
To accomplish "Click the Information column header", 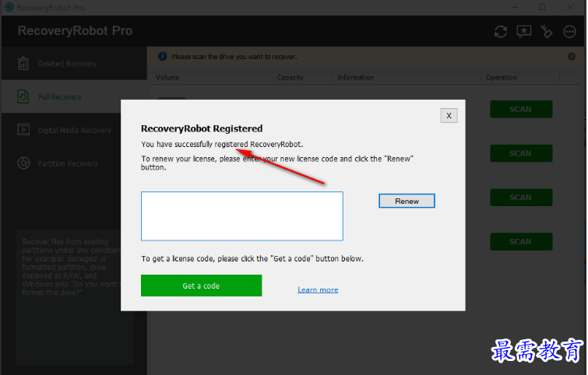I will 407,77.
